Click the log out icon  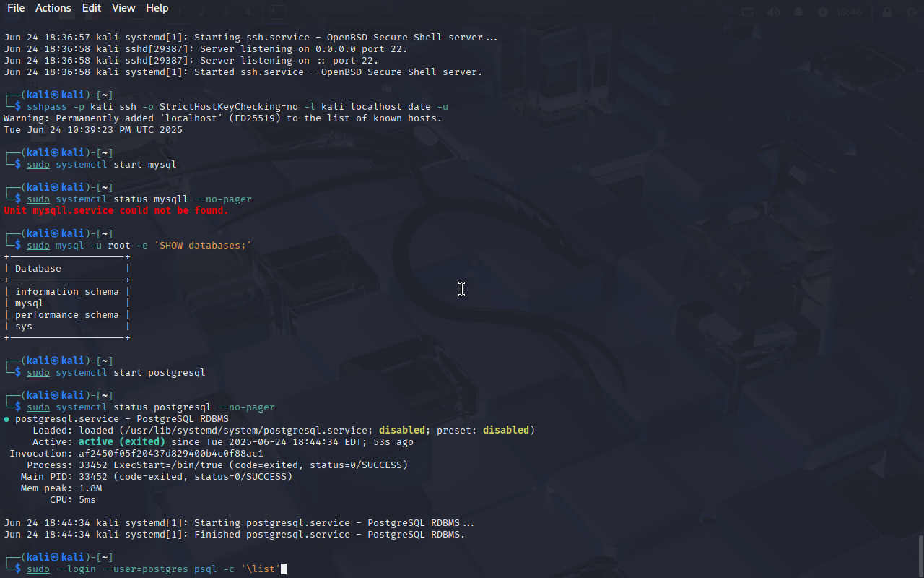coord(911,12)
